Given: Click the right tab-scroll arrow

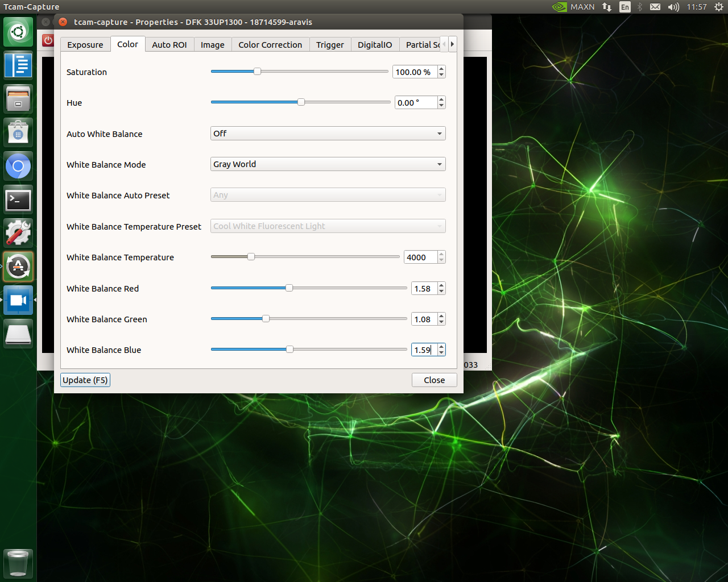Looking at the screenshot, I should [x=452, y=43].
